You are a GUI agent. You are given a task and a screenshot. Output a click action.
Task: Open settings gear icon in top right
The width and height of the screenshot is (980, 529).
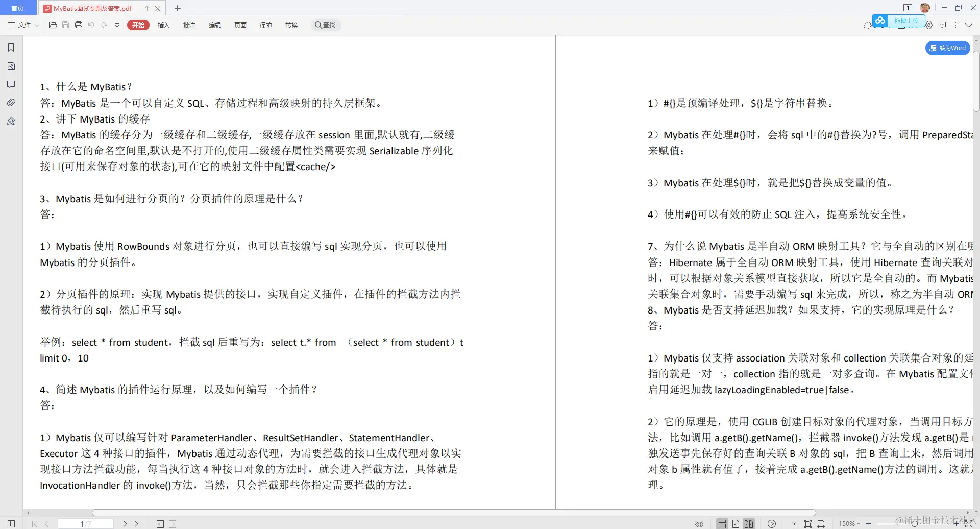pos(929,25)
